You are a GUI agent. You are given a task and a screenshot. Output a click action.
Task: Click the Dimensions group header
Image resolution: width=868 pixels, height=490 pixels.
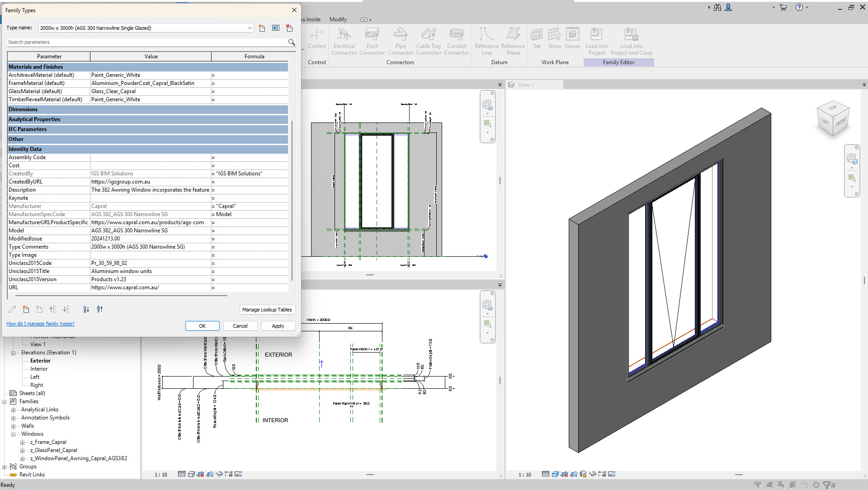148,109
